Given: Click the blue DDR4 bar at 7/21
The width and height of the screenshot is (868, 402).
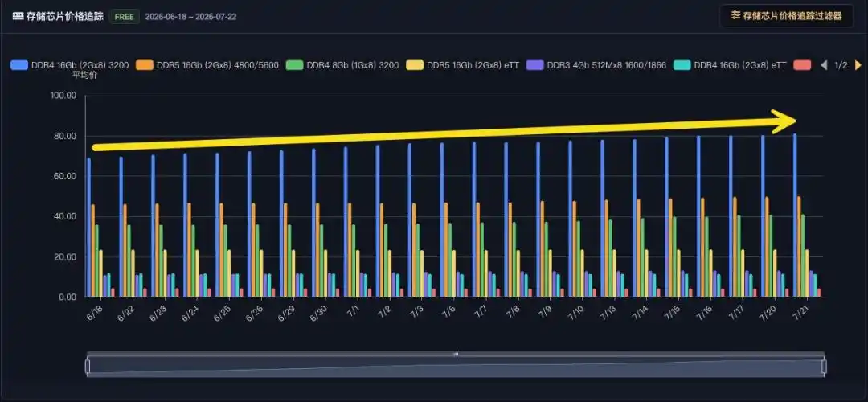Looking at the screenshot, I should (x=795, y=215).
